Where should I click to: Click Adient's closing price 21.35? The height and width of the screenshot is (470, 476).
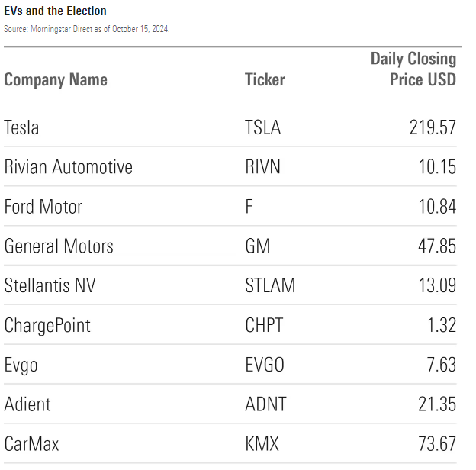coord(437,404)
